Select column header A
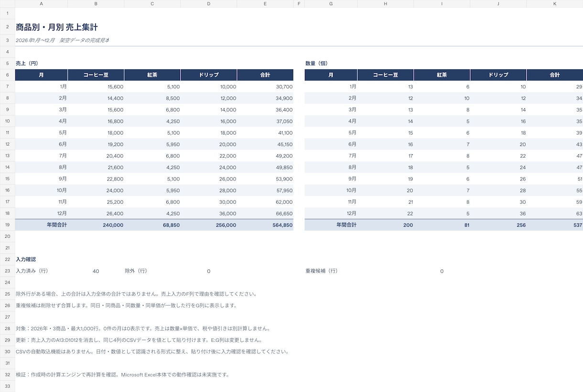Screen dimensions: 583x392 coord(41,4)
